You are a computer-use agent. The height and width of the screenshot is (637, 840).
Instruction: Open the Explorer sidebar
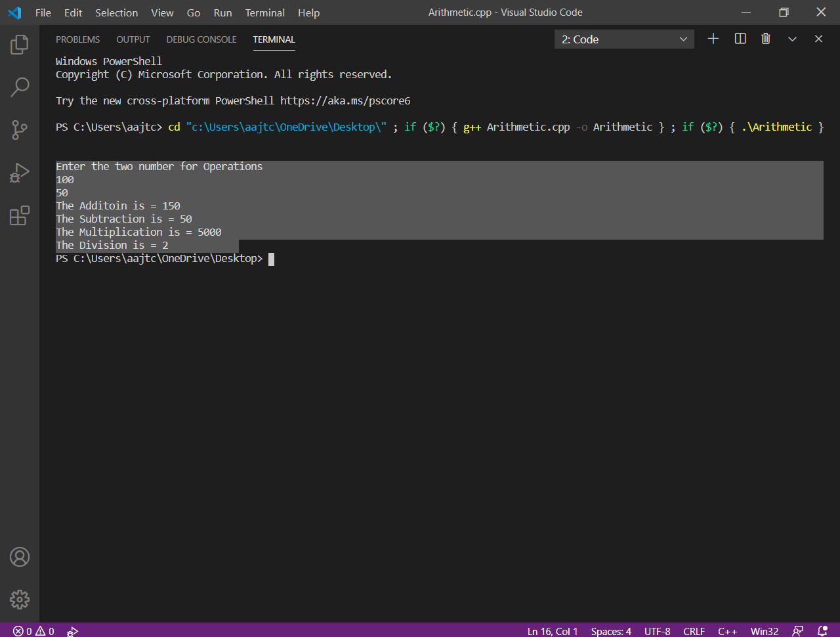click(x=20, y=44)
